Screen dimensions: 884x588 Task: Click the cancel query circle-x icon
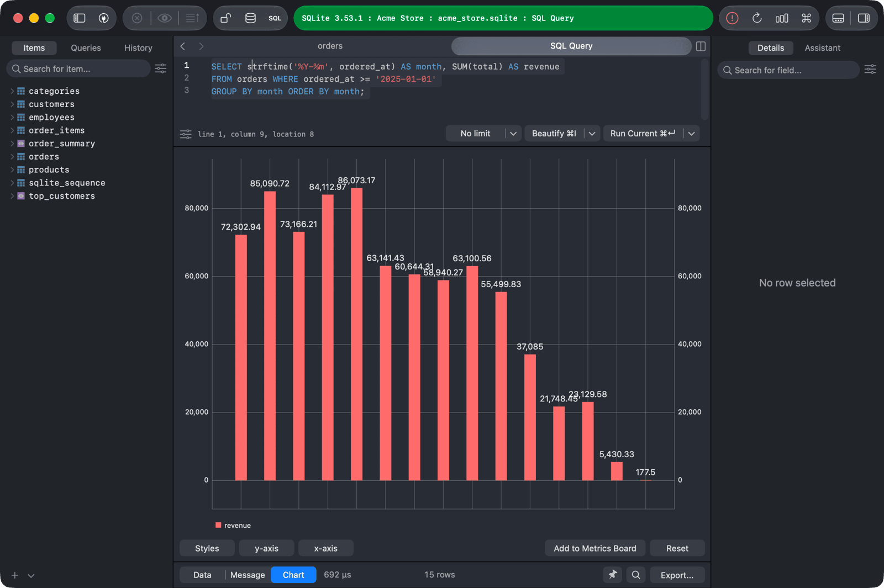pyautogui.click(x=137, y=18)
